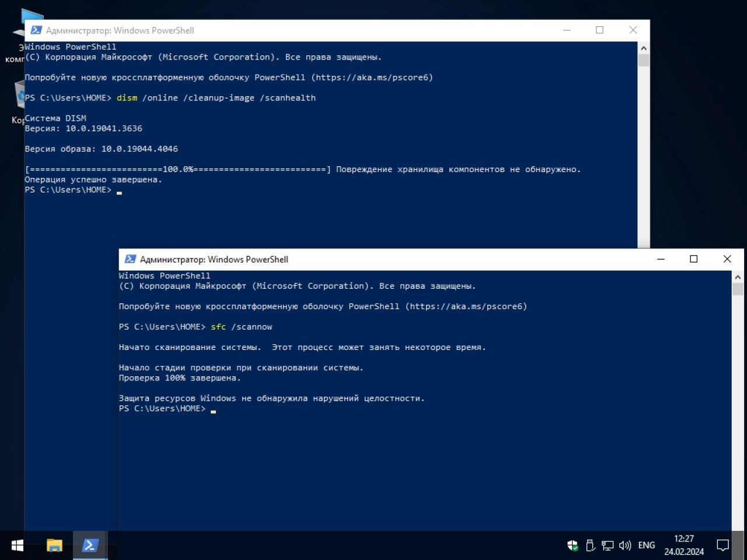747x560 pixels.
Task: Click the 'Версия образа: 10.0.19044.4046' line
Action: pyautogui.click(x=102, y=149)
